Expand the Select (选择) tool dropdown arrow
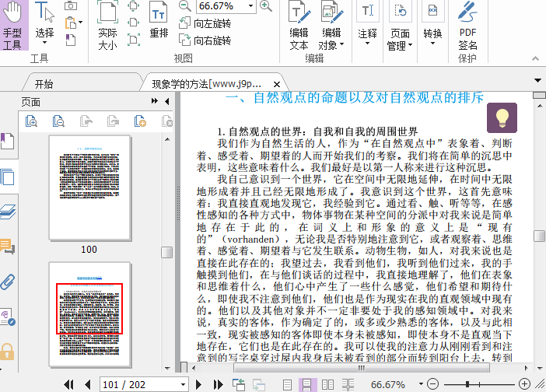 pyautogui.click(x=44, y=43)
